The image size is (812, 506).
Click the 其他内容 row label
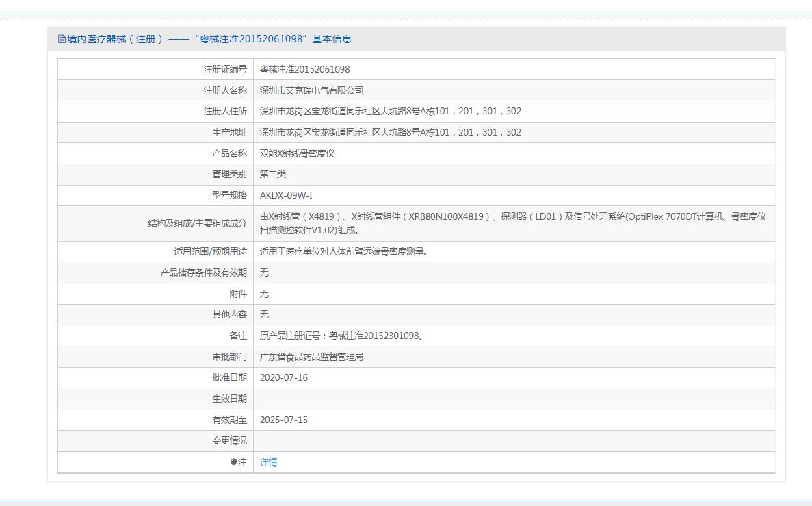click(229, 315)
